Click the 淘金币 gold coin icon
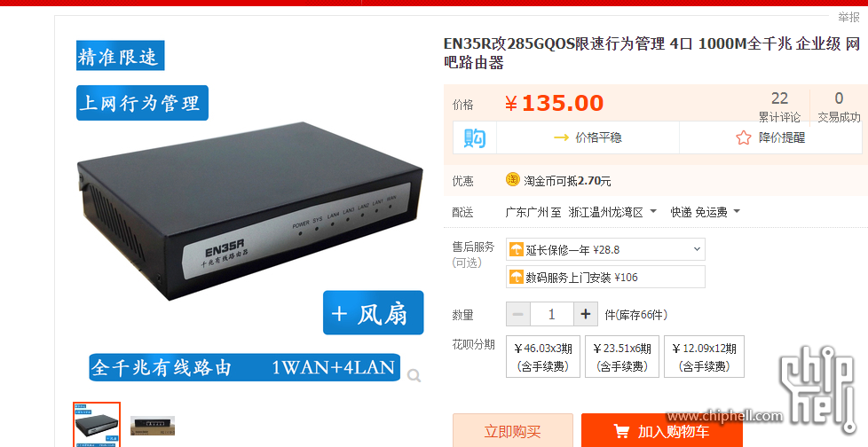 tap(513, 180)
